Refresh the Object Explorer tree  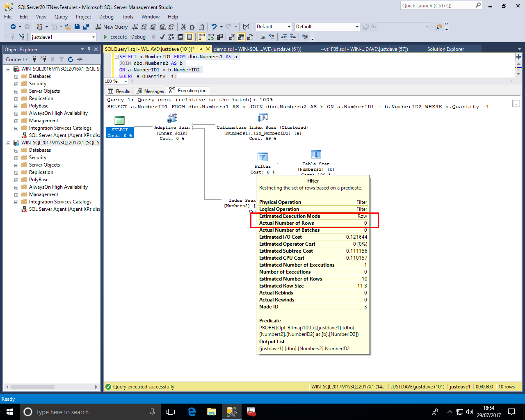click(71, 59)
